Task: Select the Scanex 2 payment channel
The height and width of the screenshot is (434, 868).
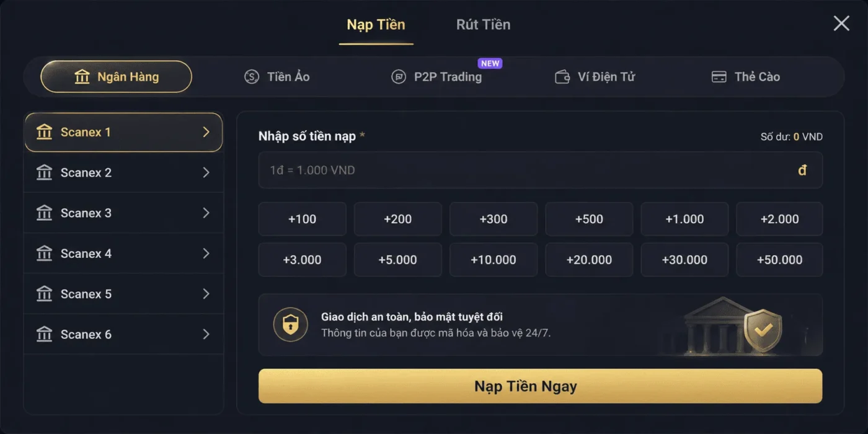Action: tap(123, 172)
